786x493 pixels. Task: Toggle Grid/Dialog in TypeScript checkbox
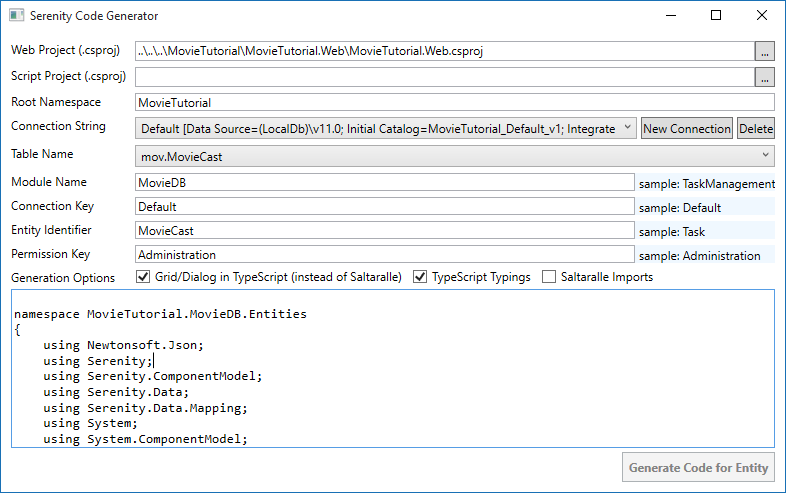[142, 277]
